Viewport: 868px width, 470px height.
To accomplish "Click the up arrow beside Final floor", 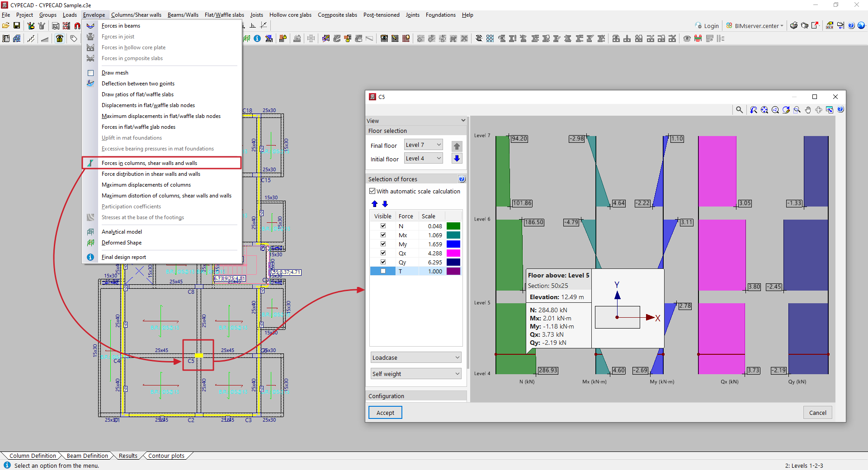I will 457,146.
